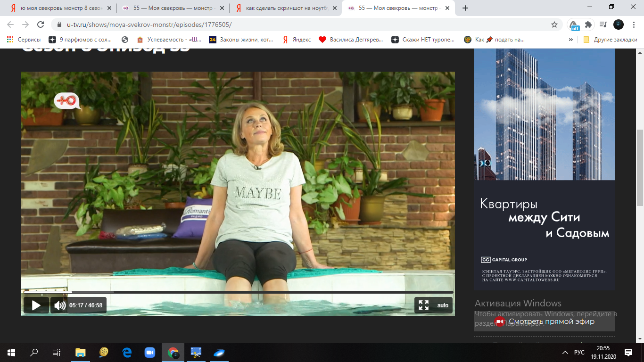Open the extension with the off badge

click(574, 25)
